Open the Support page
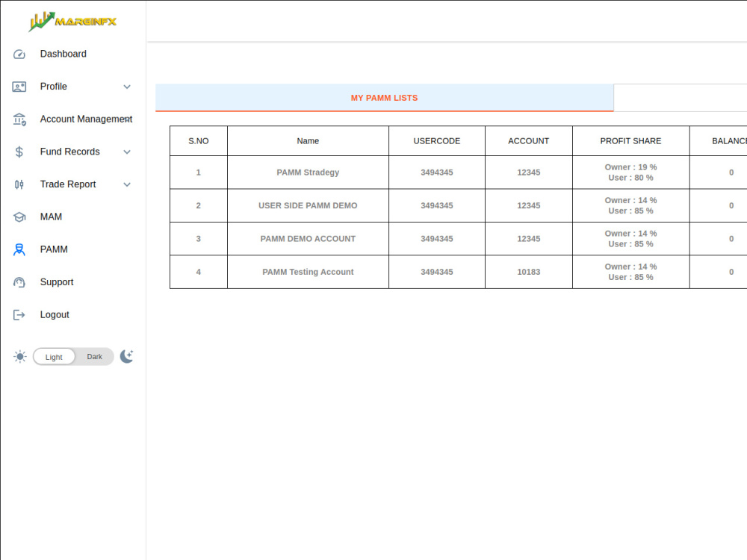This screenshot has height=560, width=747. pyautogui.click(x=57, y=282)
